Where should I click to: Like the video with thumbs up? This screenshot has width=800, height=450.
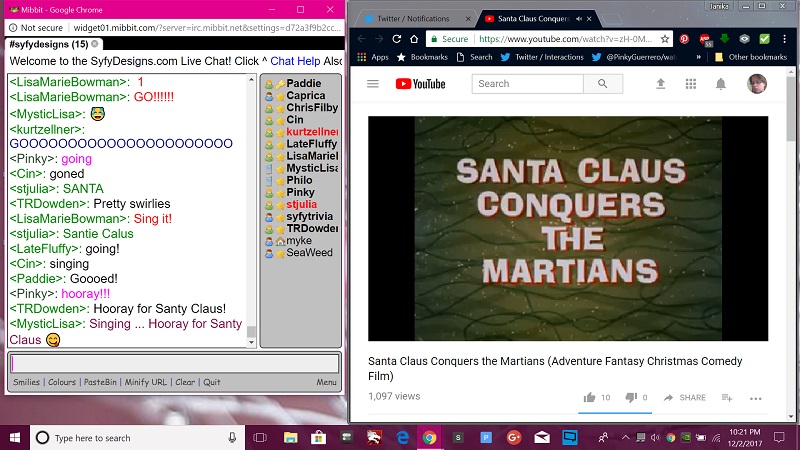pos(589,397)
